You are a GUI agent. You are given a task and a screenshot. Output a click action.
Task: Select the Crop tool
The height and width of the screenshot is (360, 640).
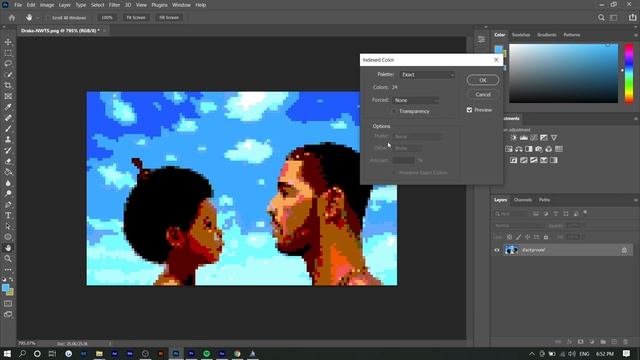8,85
